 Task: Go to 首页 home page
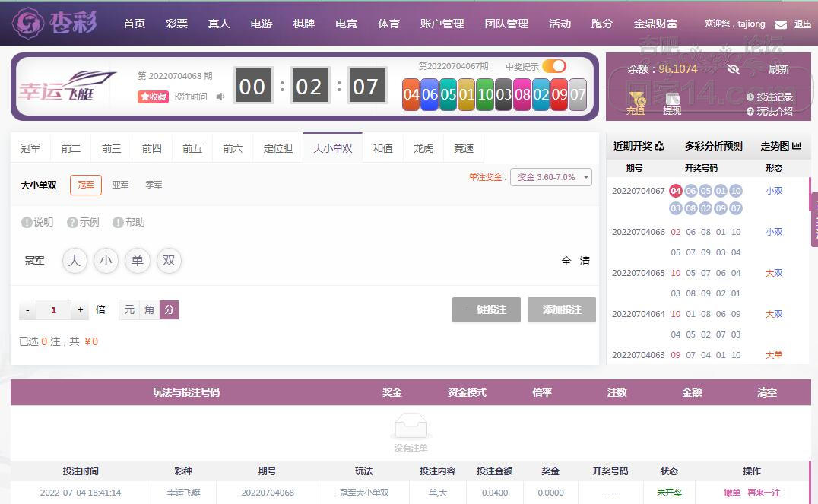tap(134, 24)
